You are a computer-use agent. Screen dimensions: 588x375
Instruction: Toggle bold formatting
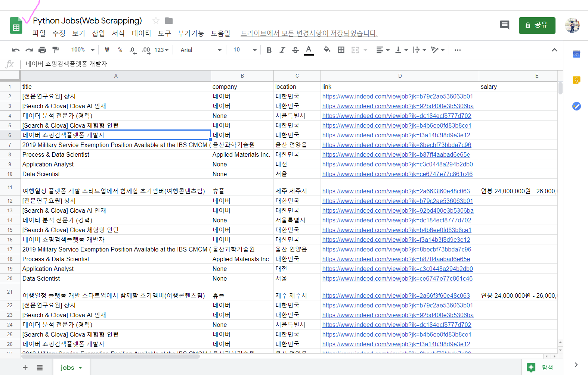pyautogui.click(x=269, y=50)
